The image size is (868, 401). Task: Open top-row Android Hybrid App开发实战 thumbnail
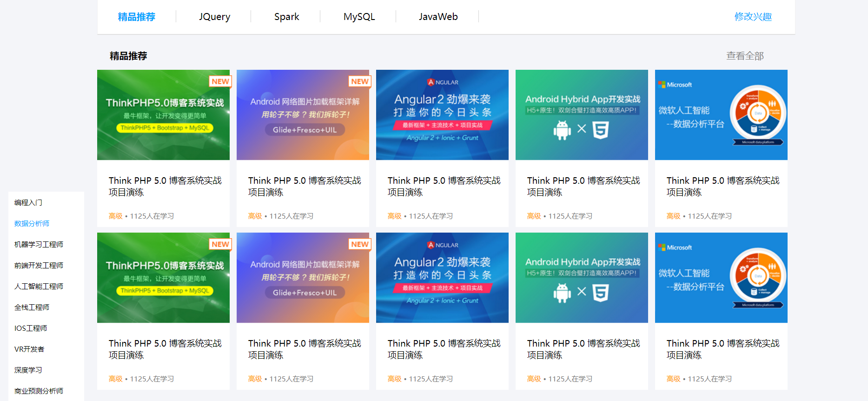[582, 115]
